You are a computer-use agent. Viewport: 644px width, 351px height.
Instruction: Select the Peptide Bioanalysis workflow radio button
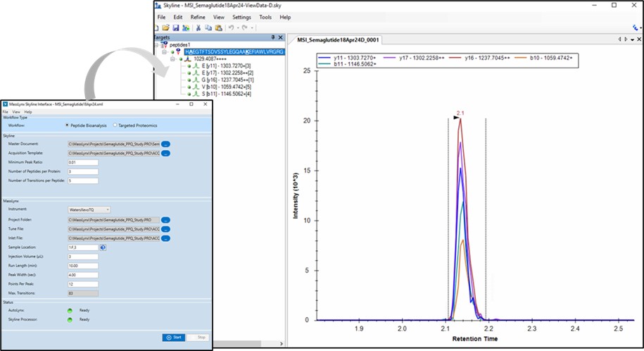(67, 125)
